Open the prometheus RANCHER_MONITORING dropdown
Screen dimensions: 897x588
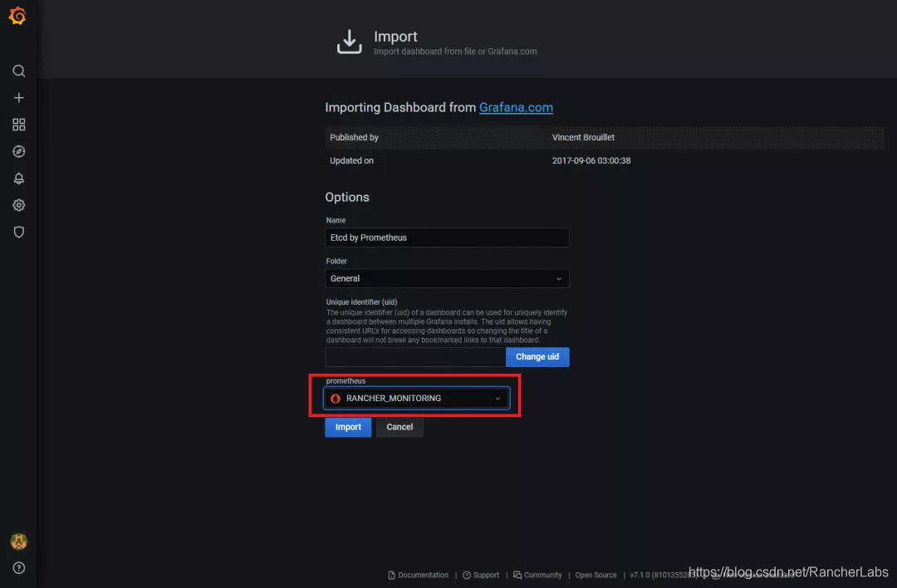pos(416,398)
